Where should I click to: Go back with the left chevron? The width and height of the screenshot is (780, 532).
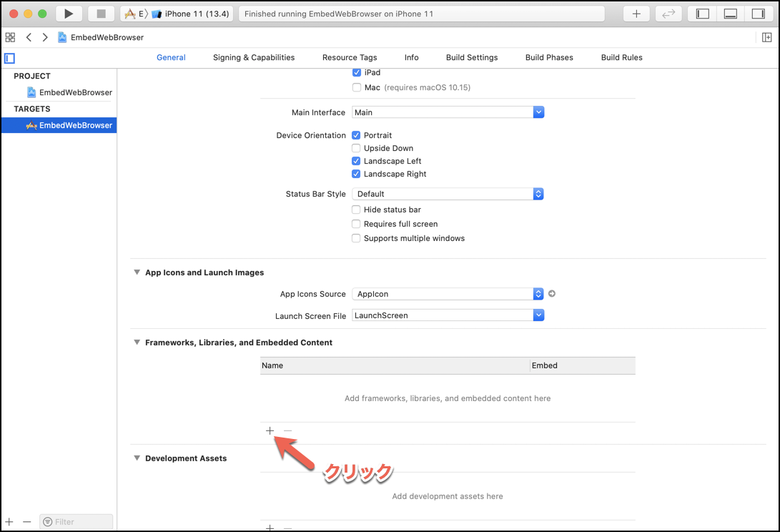tap(29, 37)
